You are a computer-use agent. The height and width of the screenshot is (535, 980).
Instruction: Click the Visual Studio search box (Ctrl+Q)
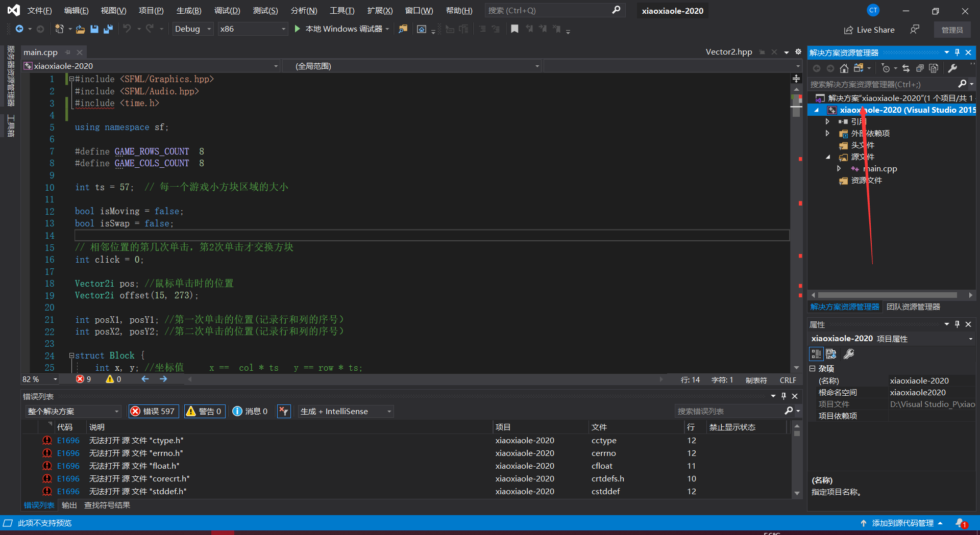click(x=554, y=10)
